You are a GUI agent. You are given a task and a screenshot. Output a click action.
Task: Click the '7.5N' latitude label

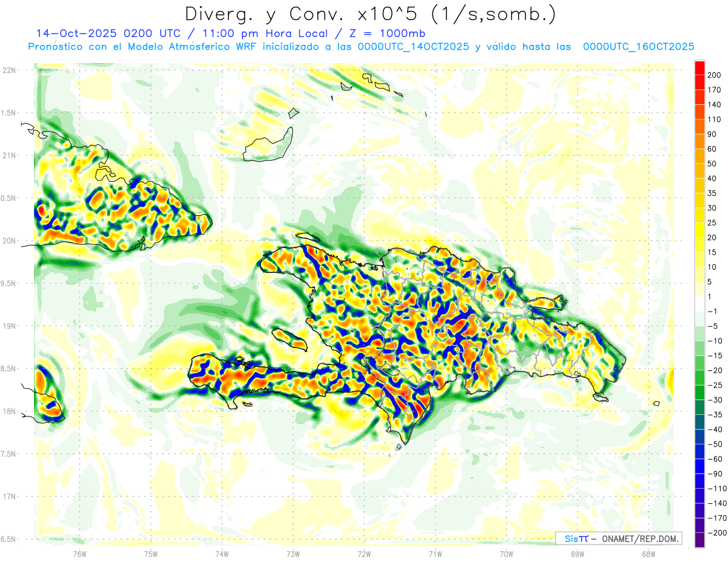point(8,453)
